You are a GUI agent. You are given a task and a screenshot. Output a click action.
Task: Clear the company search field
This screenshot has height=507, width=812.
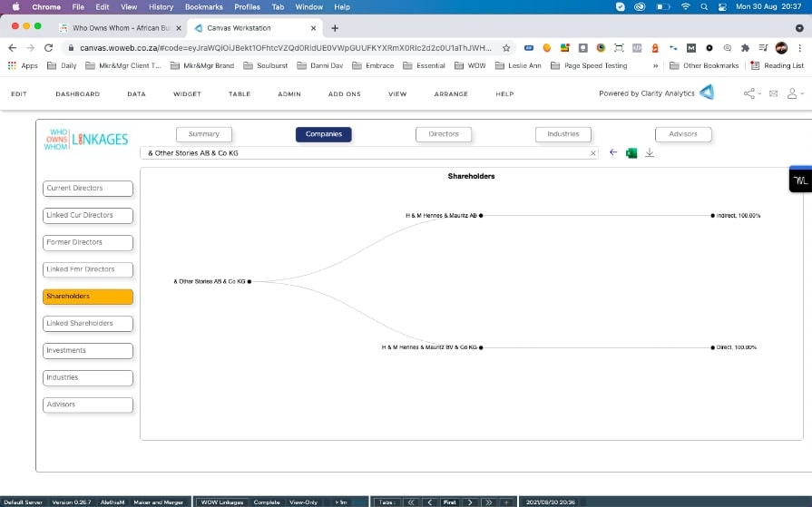click(593, 153)
